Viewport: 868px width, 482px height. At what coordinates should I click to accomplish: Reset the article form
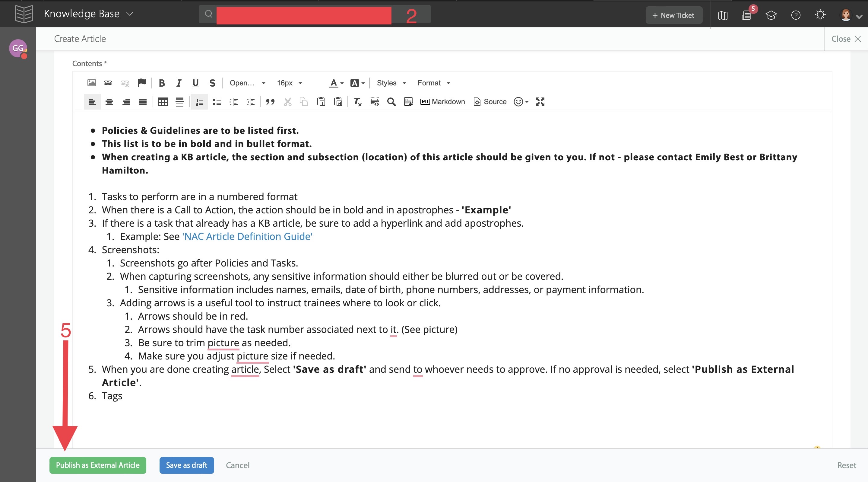(x=846, y=465)
